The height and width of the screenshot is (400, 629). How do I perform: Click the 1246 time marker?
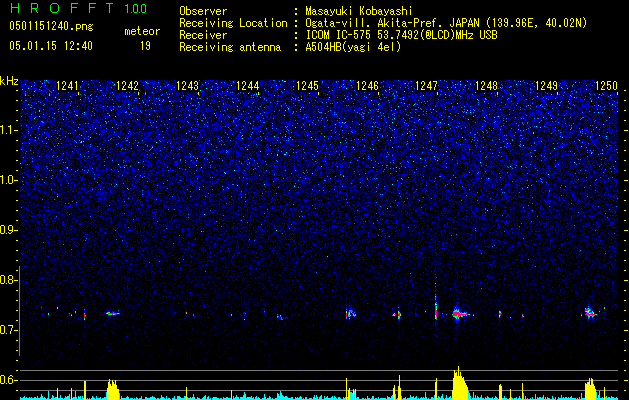click(367, 85)
